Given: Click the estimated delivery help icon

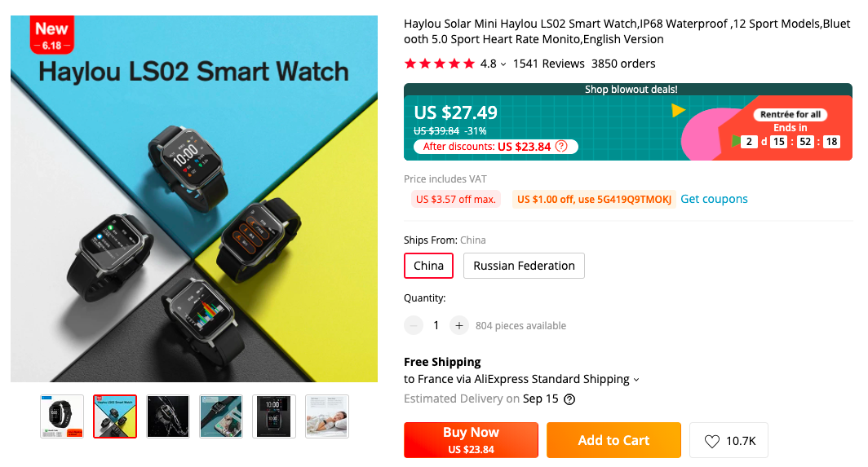Looking at the screenshot, I should coord(569,399).
